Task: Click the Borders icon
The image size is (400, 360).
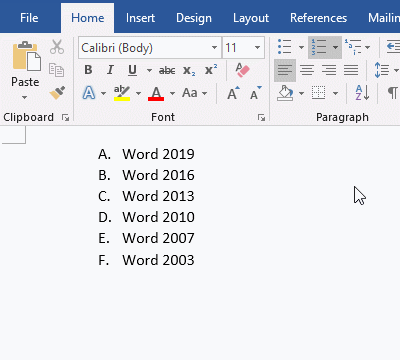Action: tap(319, 93)
